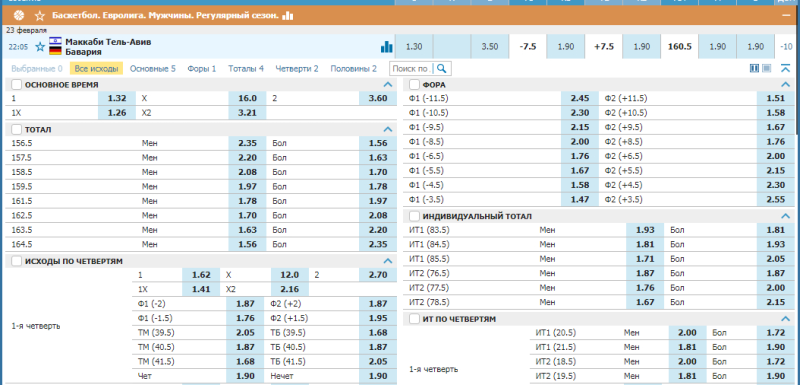Choose 1.58 odds for Ф2 (+10.5)
This screenshot has width=800, height=385.
coord(776,113)
